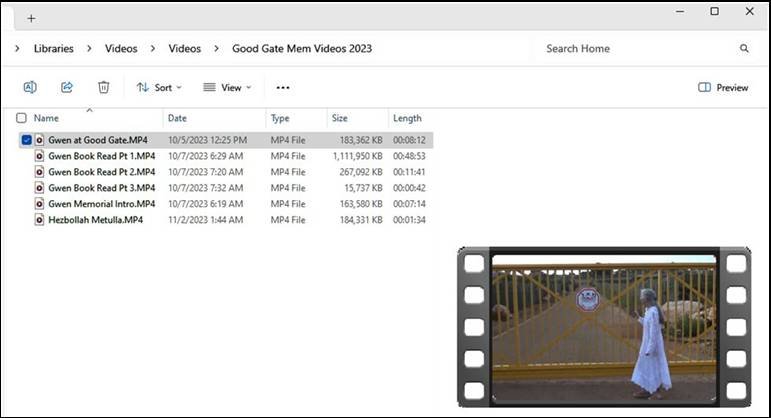Toggle the Preview pane button
The width and height of the screenshot is (771, 418).
tap(723, 87)
